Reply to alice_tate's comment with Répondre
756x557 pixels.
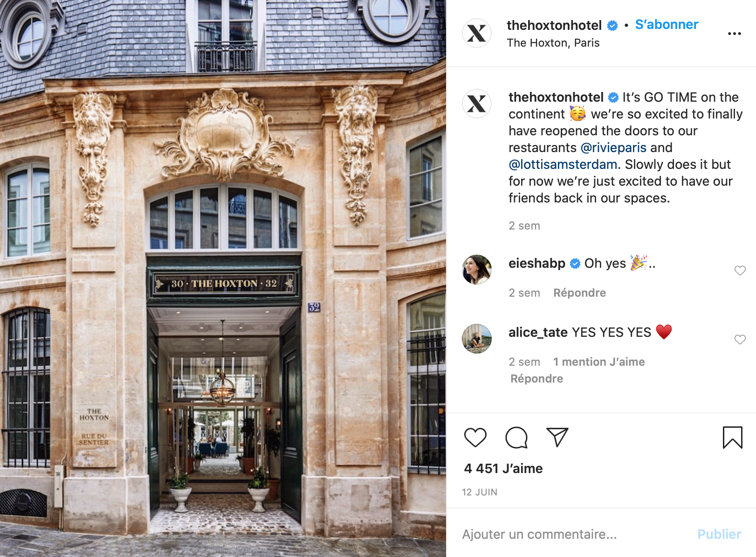(x=536, y=379)
